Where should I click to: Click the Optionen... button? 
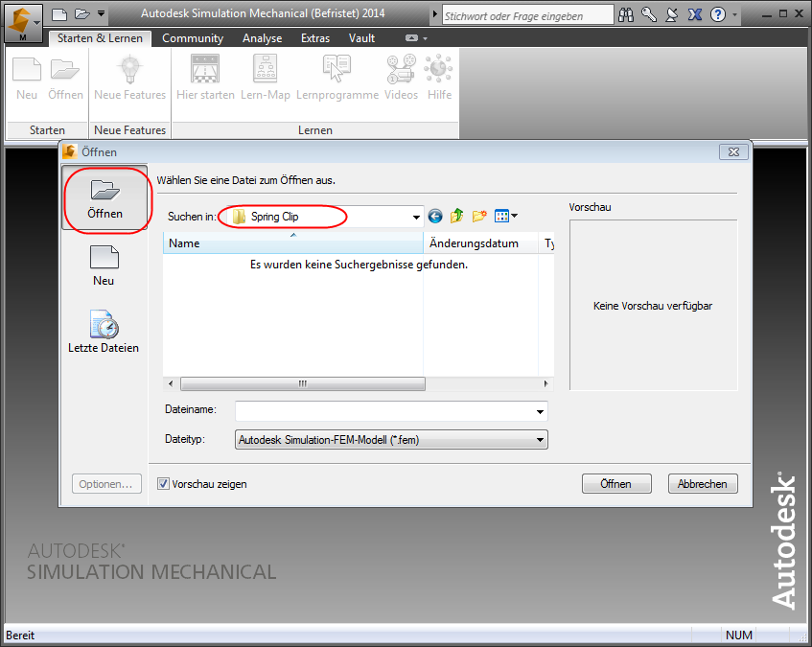pos(106,484)
